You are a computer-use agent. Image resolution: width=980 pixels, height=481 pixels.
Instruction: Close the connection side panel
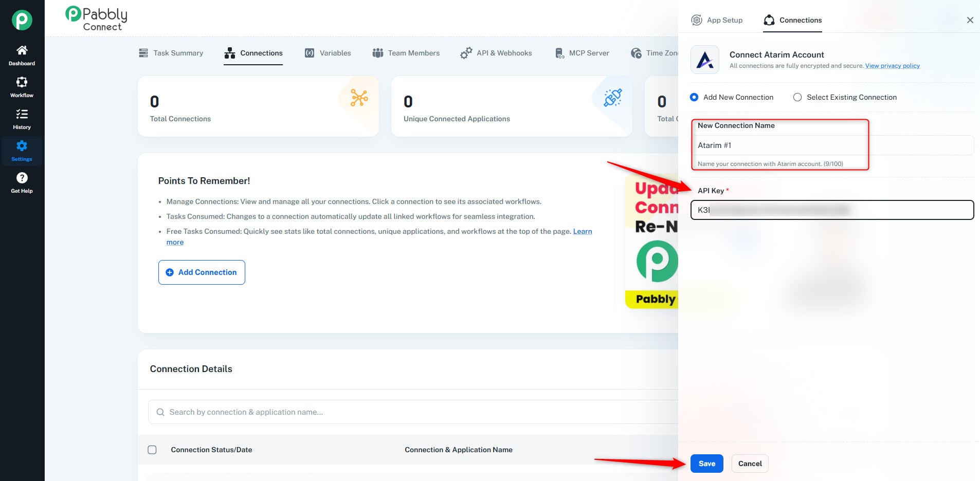pos(970,20)
